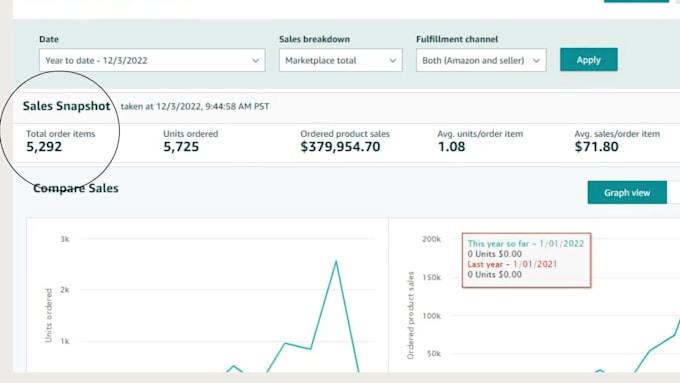Click the Ordered product sales axis title

tap(410, 315)
